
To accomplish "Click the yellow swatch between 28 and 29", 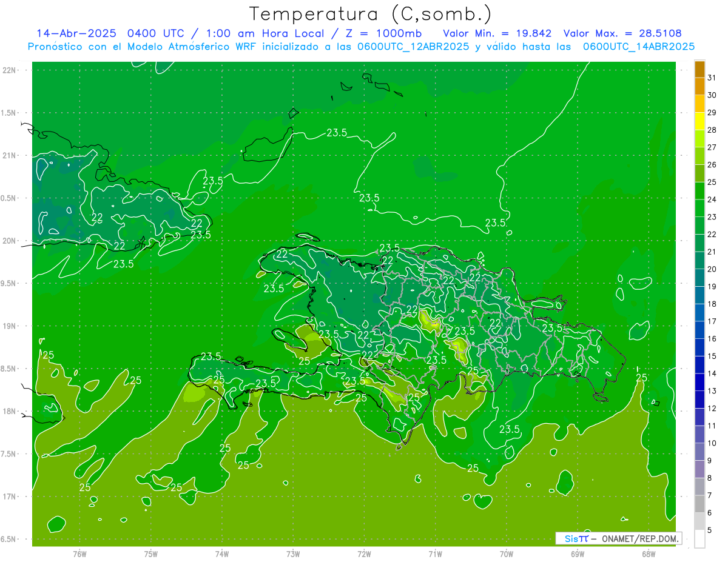I will pos(699,121).
